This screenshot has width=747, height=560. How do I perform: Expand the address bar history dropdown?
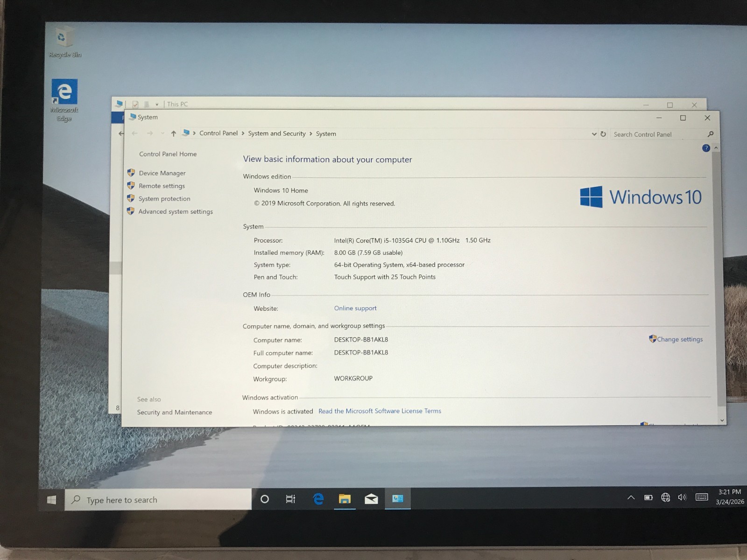(x=594, y=134)
